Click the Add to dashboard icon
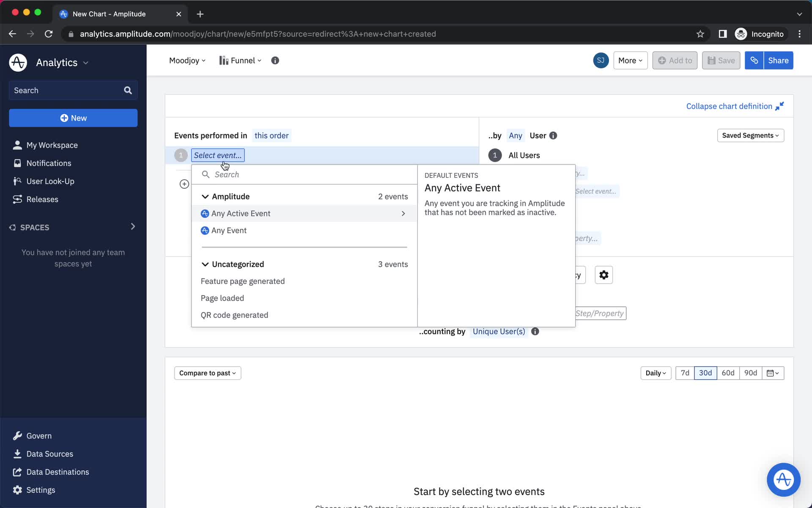Screen dimensions: 812x508 coord(674,60)
